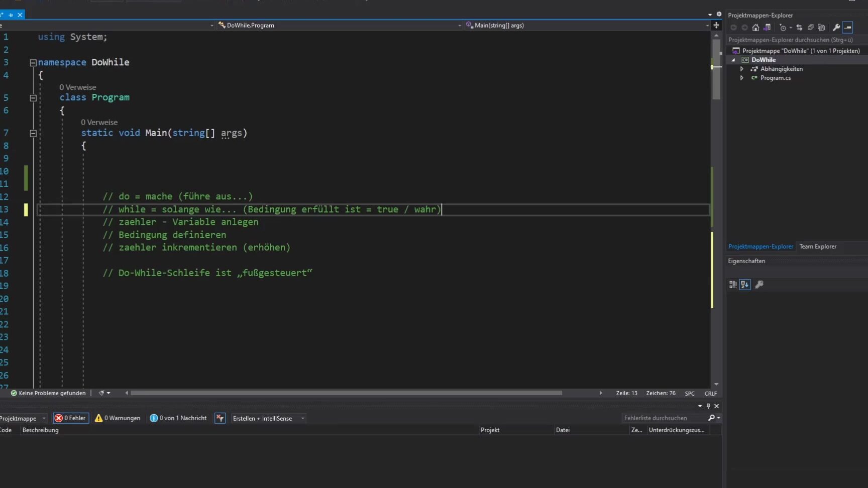868x488 pixels.
Task: Click the SPC indicator
Action: 690,394
